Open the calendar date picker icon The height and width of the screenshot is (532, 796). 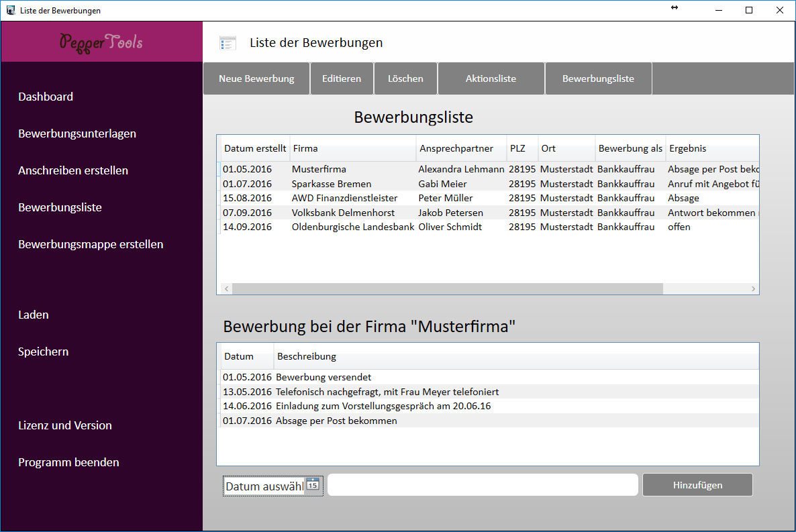tap(313, 485)
